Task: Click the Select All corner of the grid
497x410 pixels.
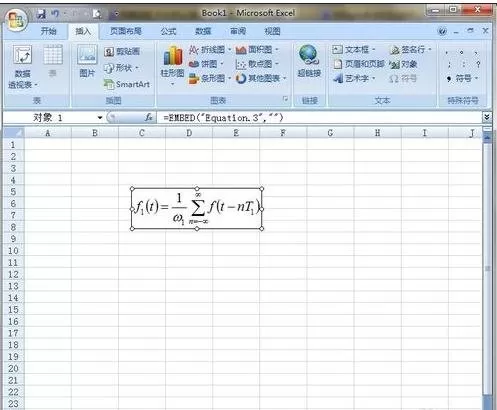Action: click(14, 133)
